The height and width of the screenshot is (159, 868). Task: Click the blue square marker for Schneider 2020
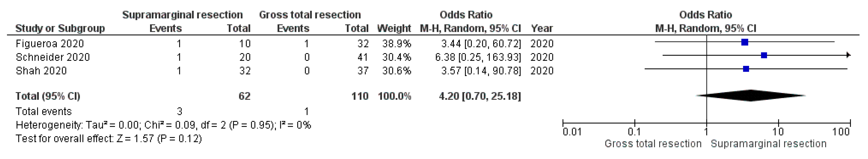[764, 55]
